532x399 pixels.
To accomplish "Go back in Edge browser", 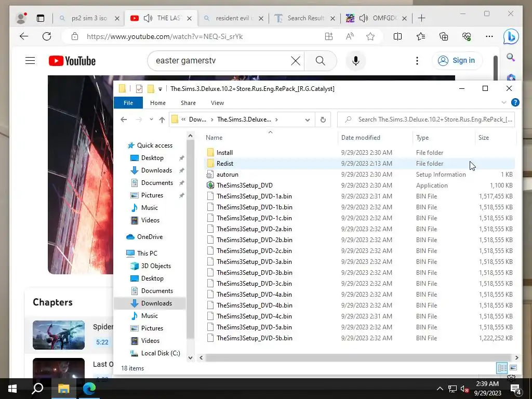I will tap(24, 36).
